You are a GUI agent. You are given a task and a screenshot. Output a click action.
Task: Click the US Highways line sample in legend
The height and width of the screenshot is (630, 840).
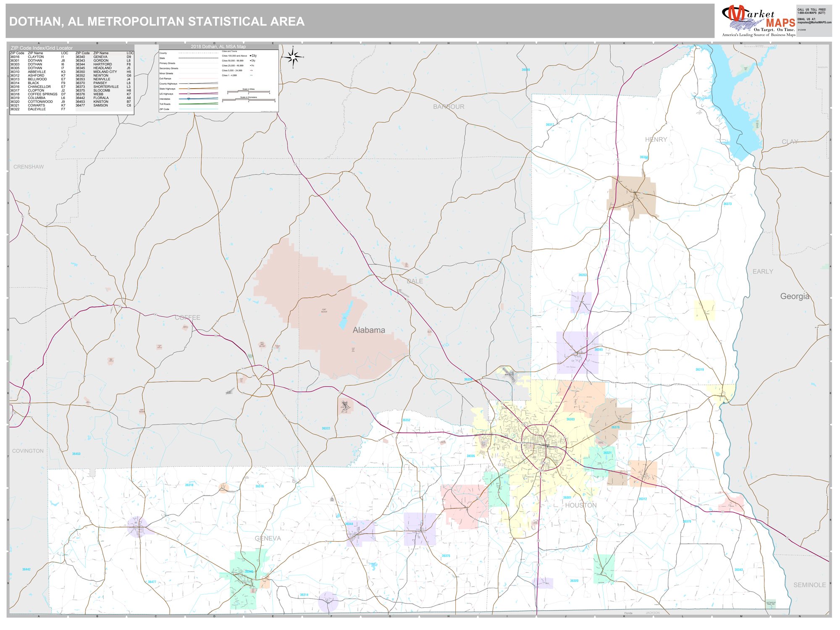[x=198, y=94]
